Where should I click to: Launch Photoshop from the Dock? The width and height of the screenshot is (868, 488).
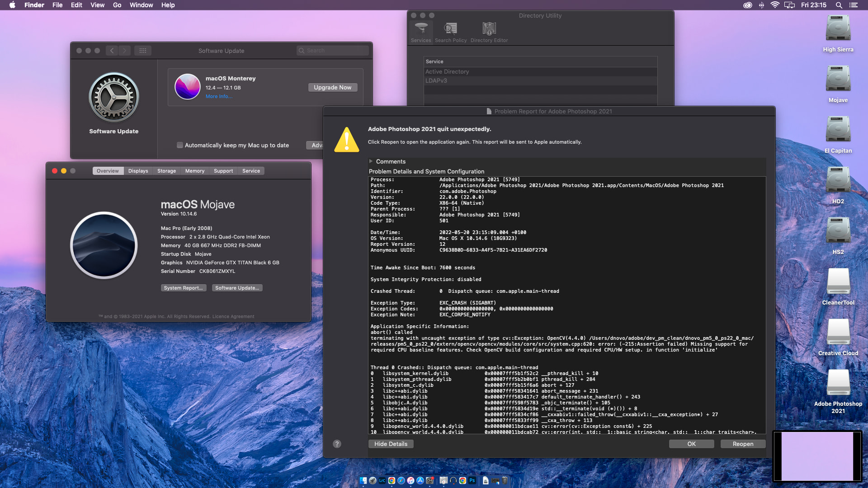[x=472, y=481]
